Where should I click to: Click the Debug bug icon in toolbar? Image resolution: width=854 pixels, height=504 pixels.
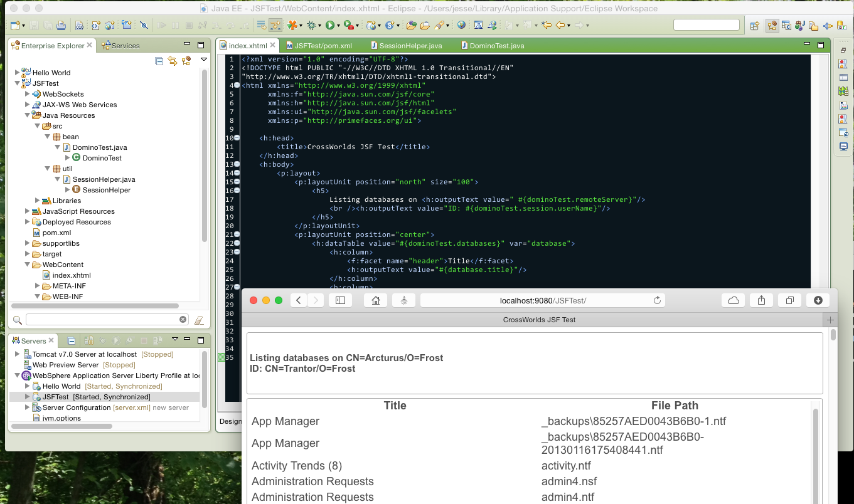coord(311,25)
